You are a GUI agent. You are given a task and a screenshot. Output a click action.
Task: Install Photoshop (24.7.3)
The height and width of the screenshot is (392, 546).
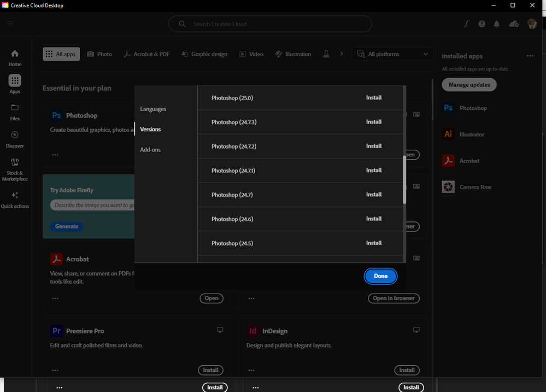pos(374,121)
